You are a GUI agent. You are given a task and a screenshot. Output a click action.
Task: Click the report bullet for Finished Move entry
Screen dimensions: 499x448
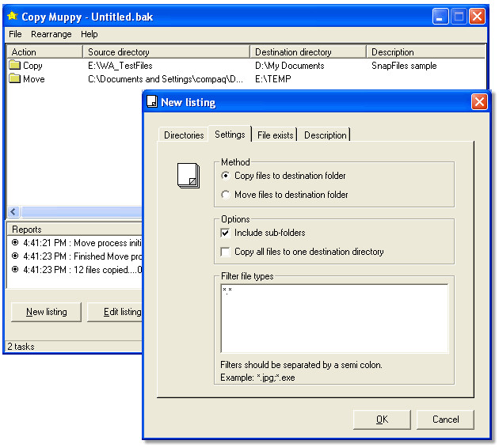(15, 256)
